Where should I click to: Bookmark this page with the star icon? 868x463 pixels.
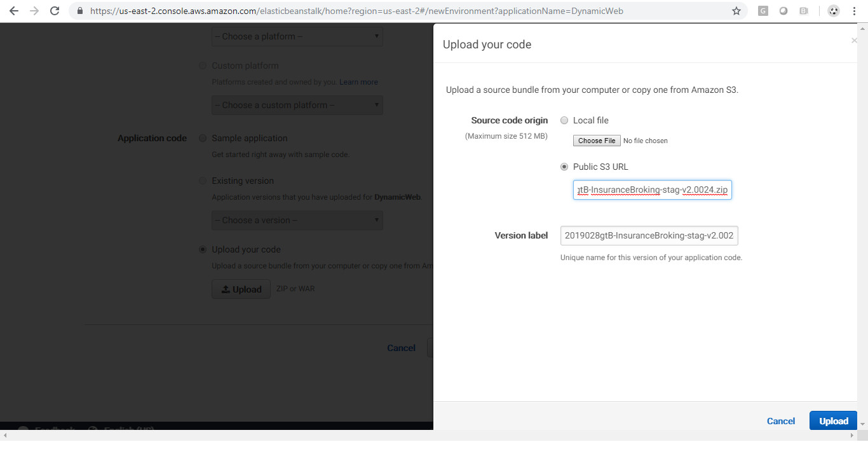736,11
